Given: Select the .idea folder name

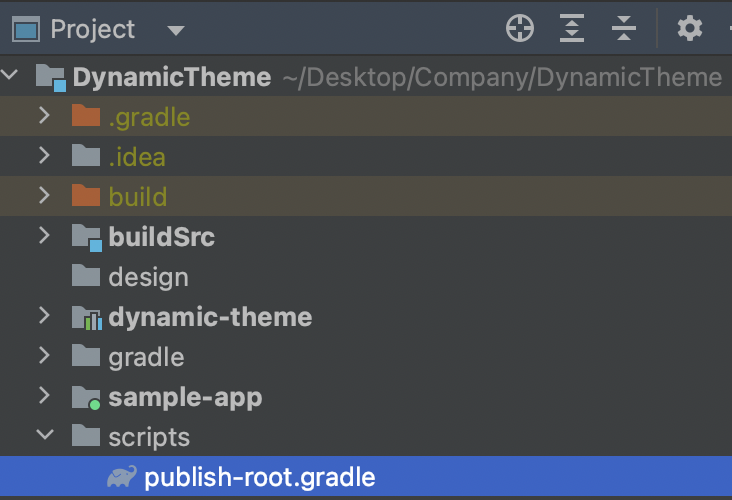Looking at the screenshot, I should [137, 157].
